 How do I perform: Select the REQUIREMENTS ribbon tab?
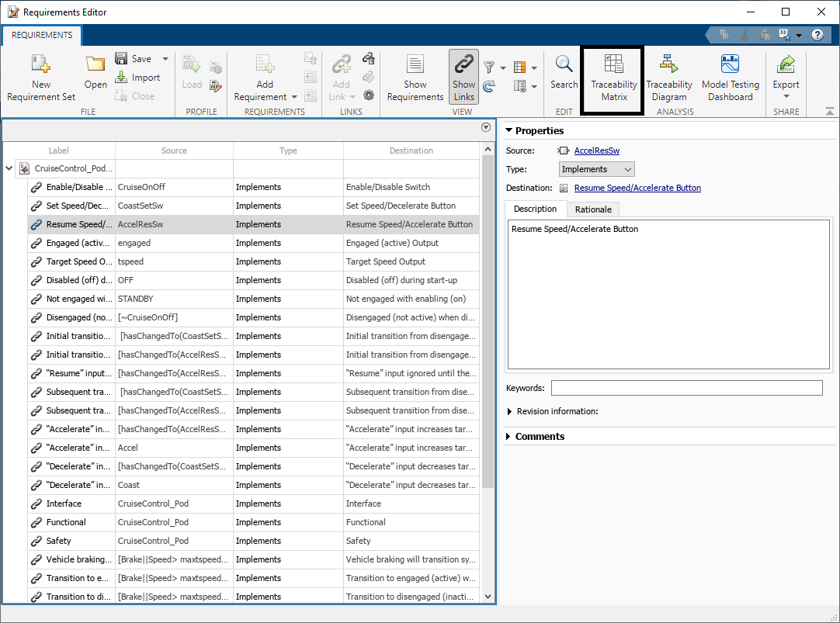tap(42, 36)
